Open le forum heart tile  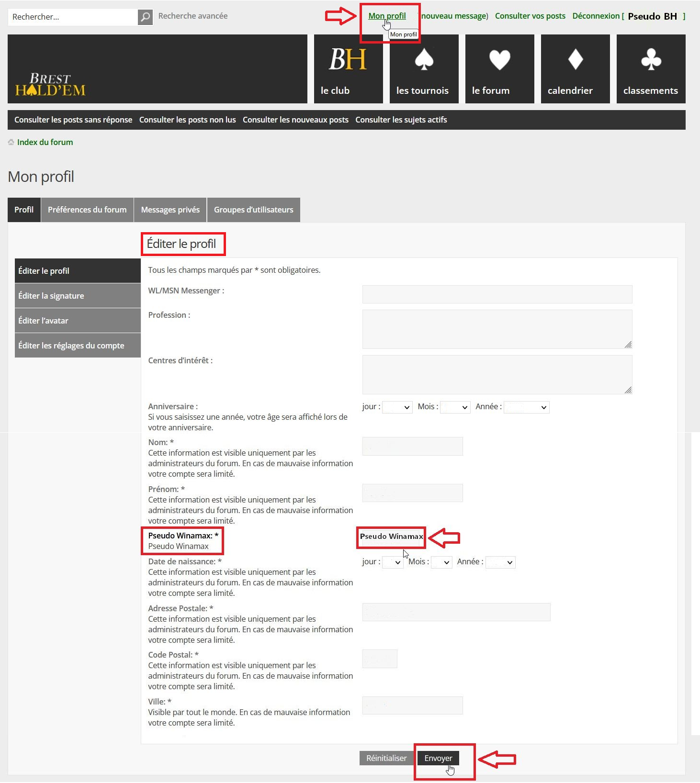point(499,69)
